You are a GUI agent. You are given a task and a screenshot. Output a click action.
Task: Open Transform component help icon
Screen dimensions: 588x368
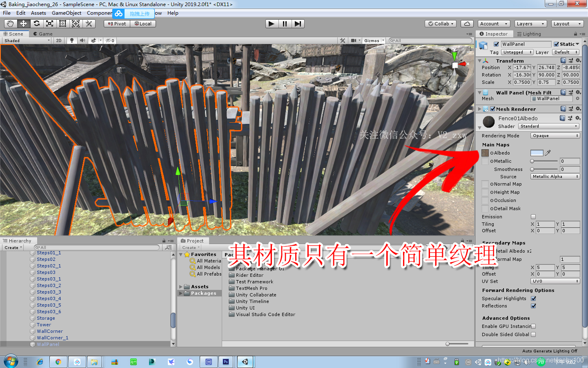[x=563, y=61]
